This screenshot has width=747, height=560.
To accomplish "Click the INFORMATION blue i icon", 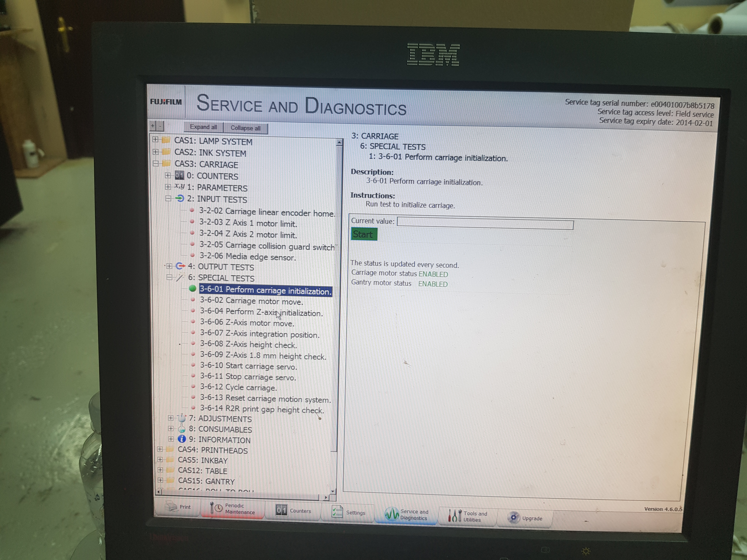I will tap(182, 439).
